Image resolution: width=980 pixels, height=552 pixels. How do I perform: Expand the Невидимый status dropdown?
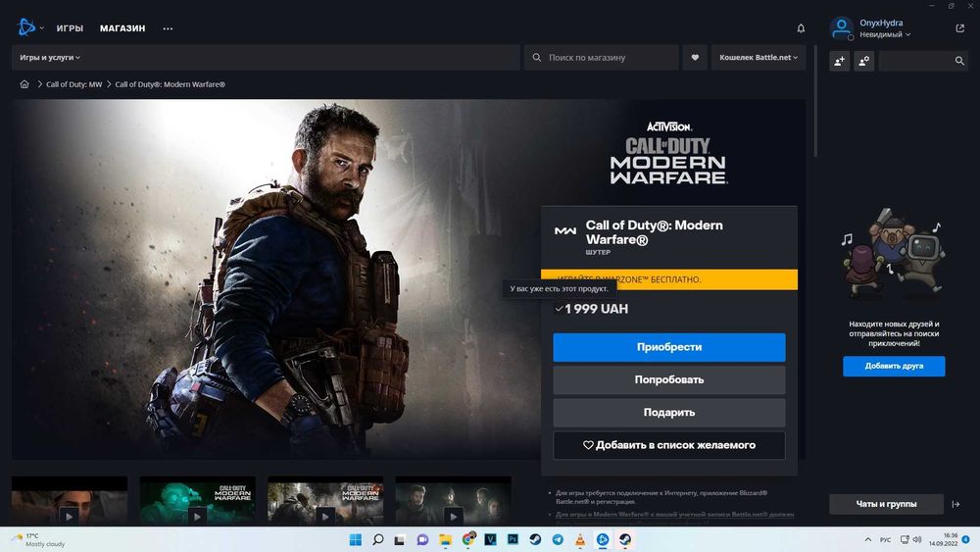[x=885, y=34]
